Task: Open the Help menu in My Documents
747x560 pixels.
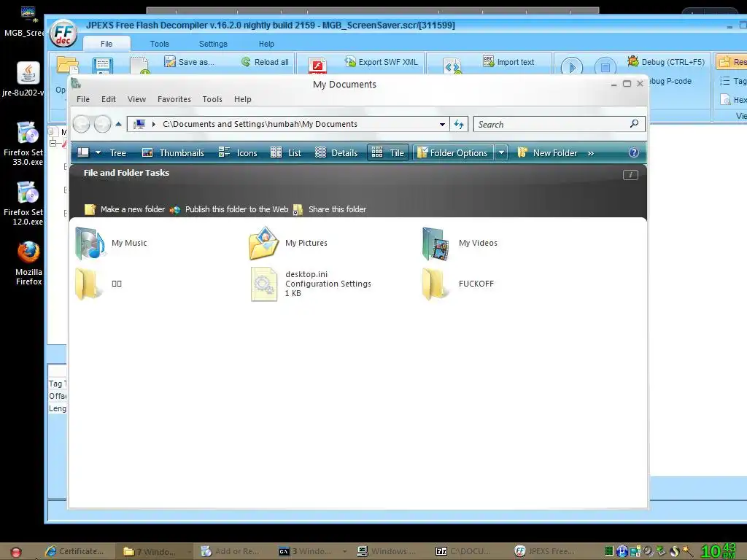Action: coord(242,99)
